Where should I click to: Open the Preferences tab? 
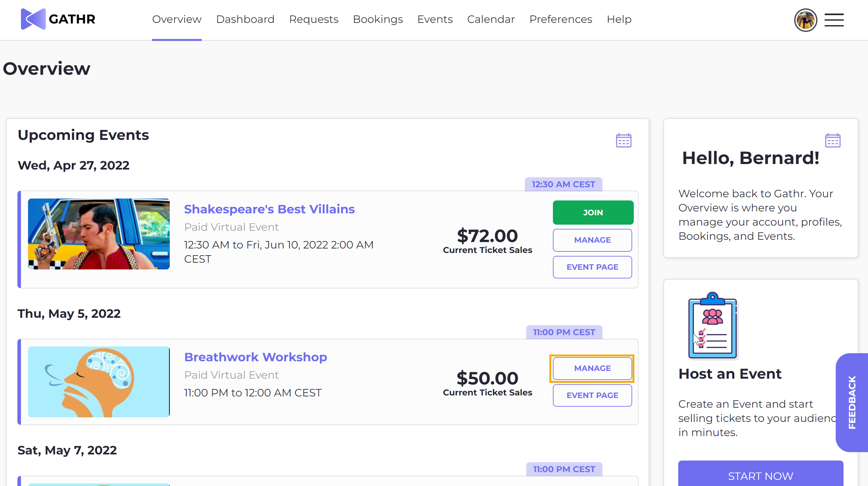tap(561, 19)
